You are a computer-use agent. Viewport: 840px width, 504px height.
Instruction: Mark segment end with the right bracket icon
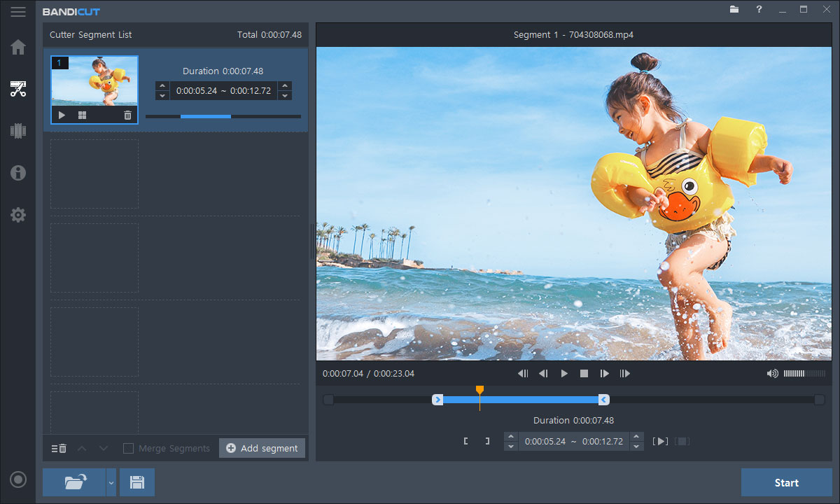click(x=488, y=442)
